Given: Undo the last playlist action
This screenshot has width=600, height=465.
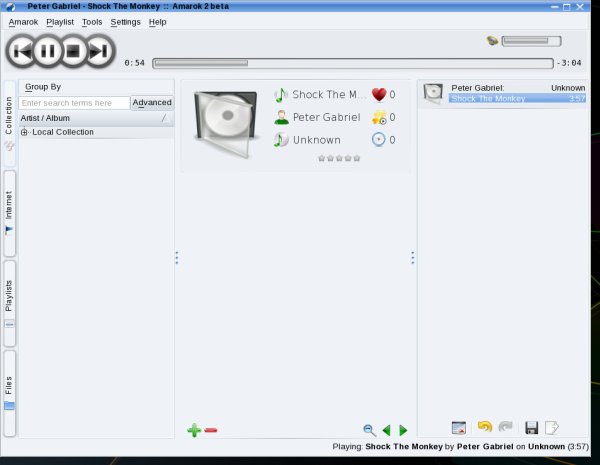Looking at the screenshot, I should [x=485, y=426].
